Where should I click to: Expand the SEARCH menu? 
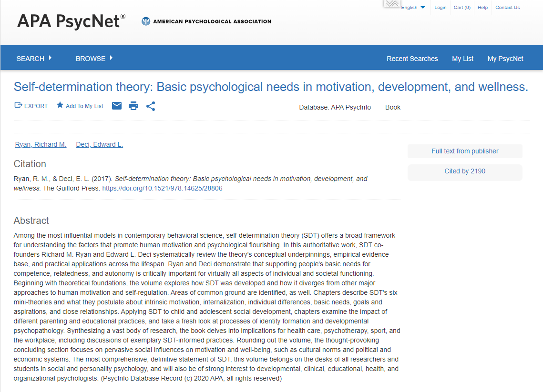[34, 59]
